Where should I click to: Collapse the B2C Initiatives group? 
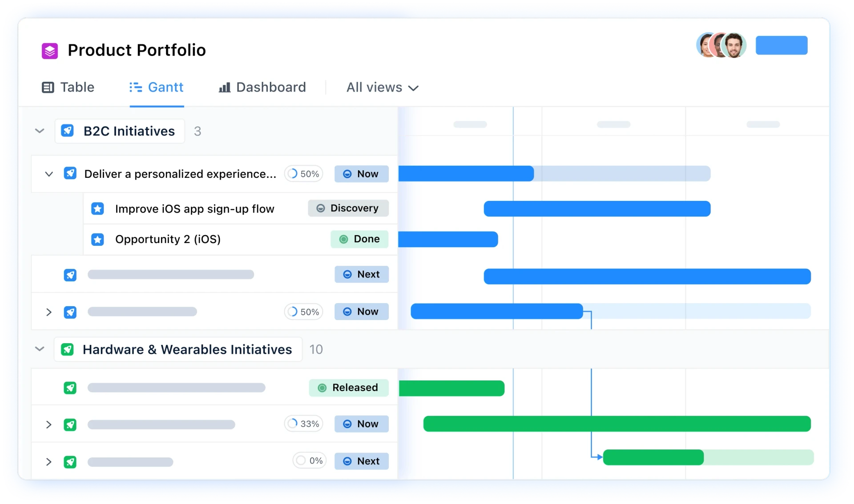click(40, 131)
